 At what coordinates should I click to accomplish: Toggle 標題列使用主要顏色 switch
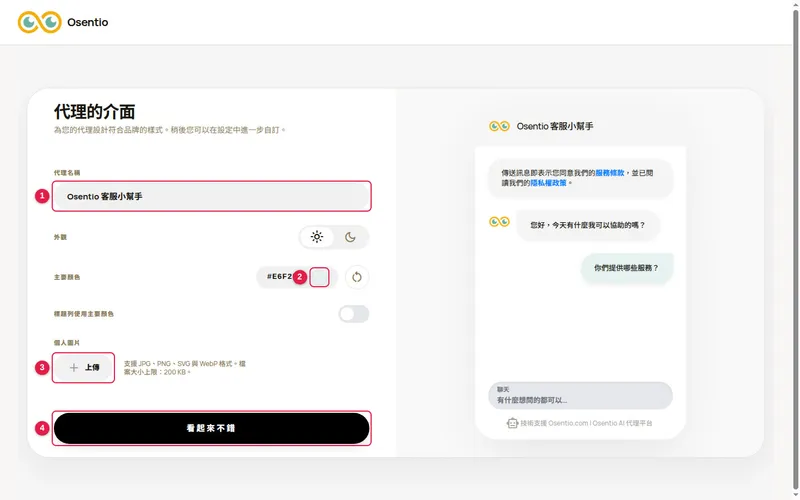point(354,314)
